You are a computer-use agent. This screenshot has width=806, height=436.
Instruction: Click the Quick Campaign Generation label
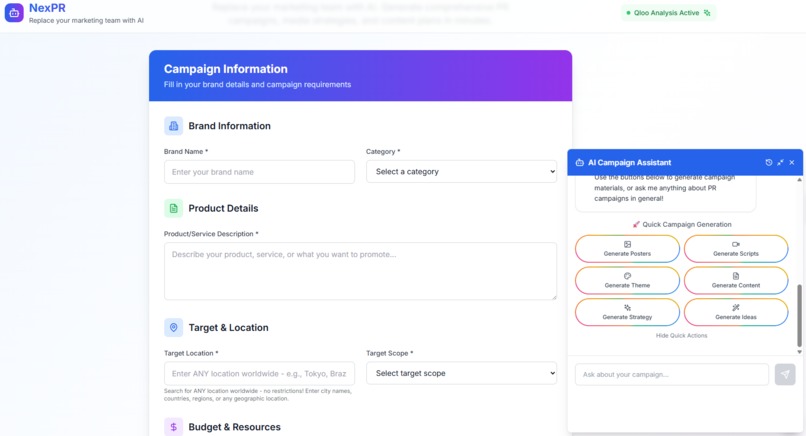[687, 224]
